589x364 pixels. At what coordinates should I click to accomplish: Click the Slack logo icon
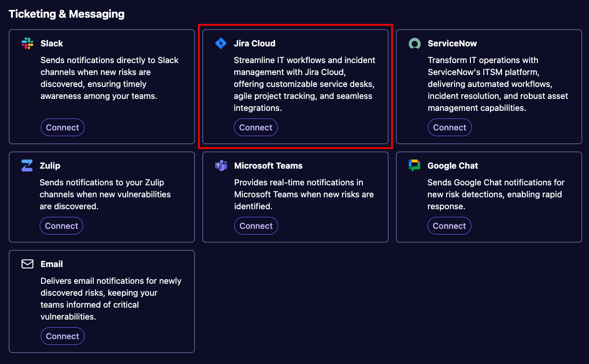tap(27, 43)
